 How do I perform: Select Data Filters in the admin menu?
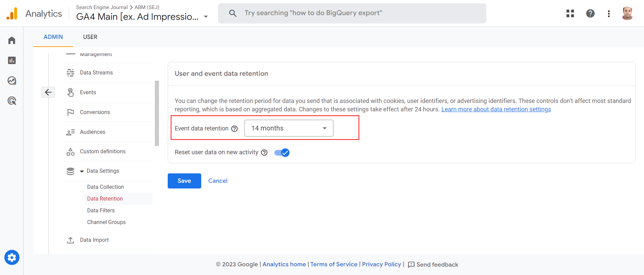coord(101,210)
